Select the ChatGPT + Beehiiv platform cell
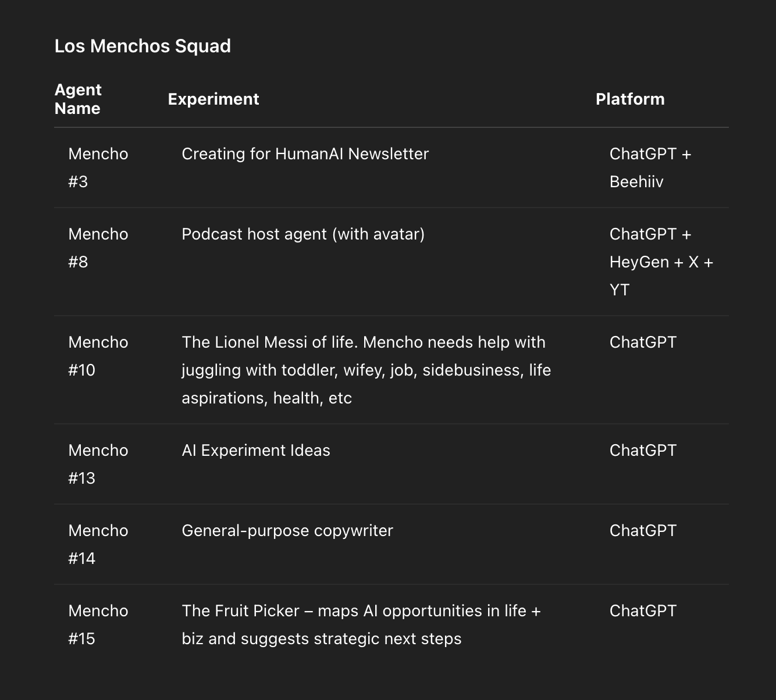Screen dimensions: 776x700 click(650, 167)
